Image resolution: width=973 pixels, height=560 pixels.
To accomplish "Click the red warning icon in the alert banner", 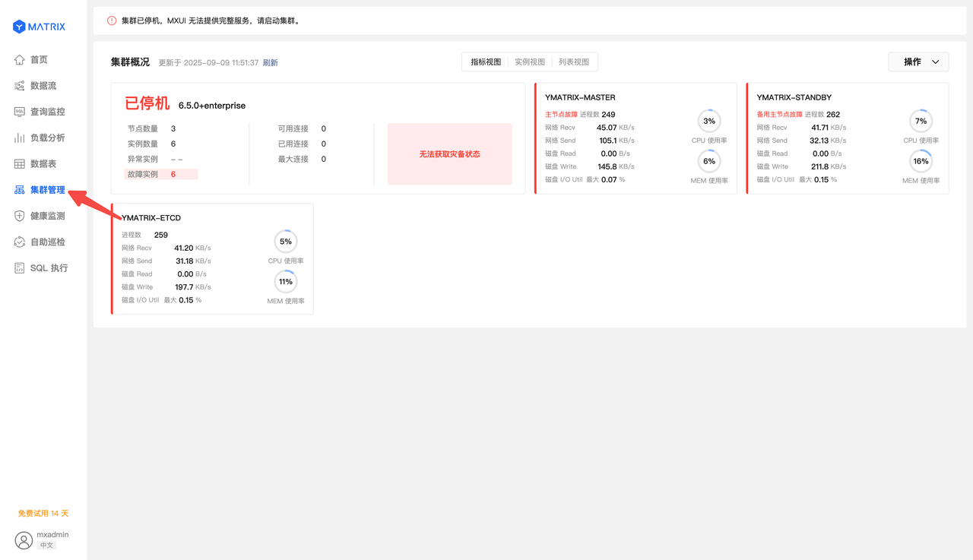I will [x=112, y=21].
